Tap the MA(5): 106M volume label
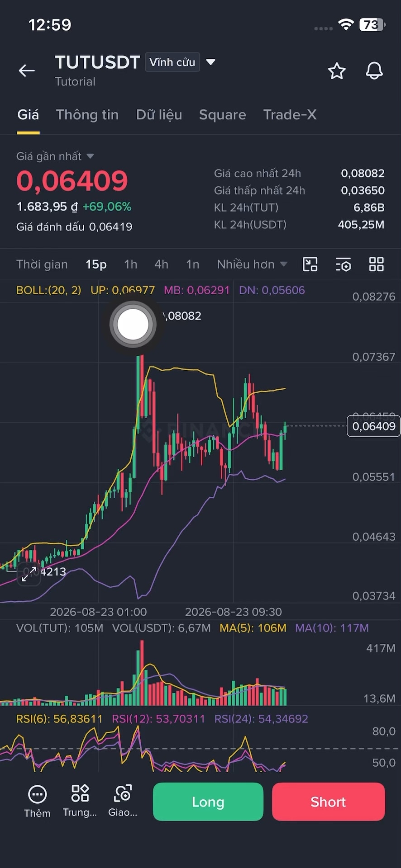Image resolution: width=401 pixels, height=868 pixels. (253, 628)
